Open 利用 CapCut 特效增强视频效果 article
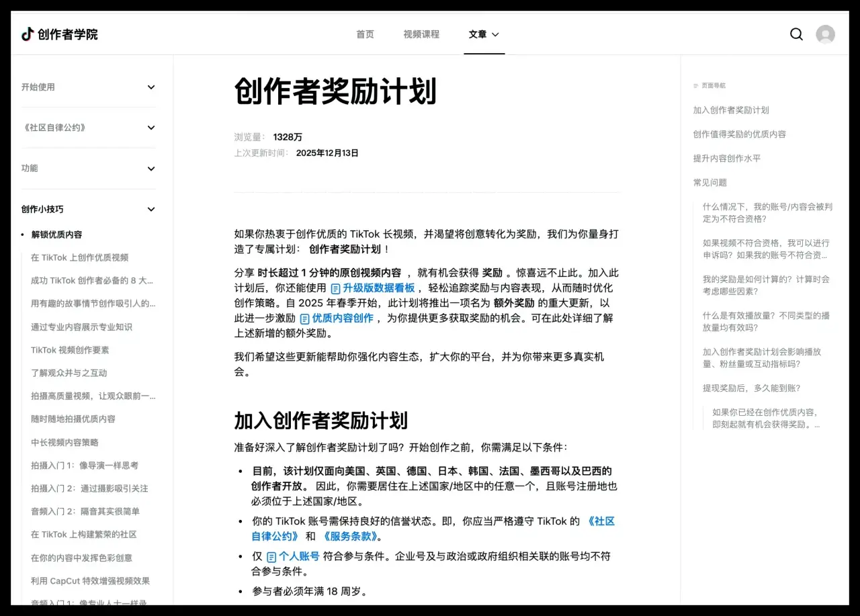This screenshot has width=860, height=616. tap(90, 581)
